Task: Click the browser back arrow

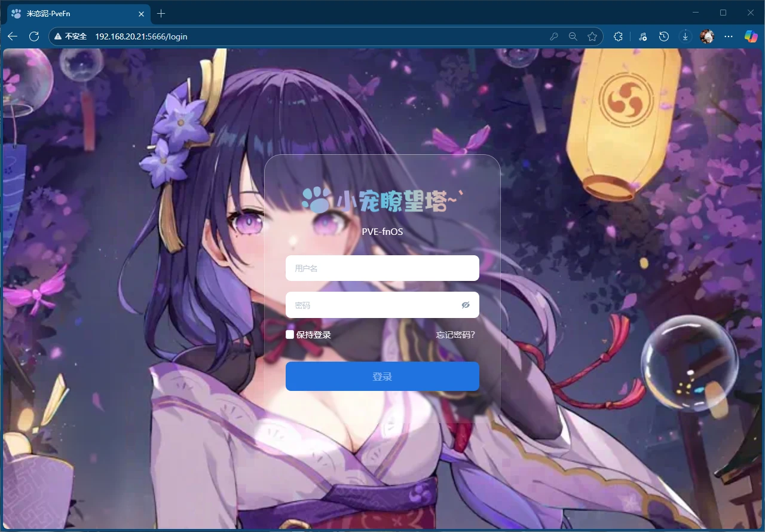Action: [13, 36]
